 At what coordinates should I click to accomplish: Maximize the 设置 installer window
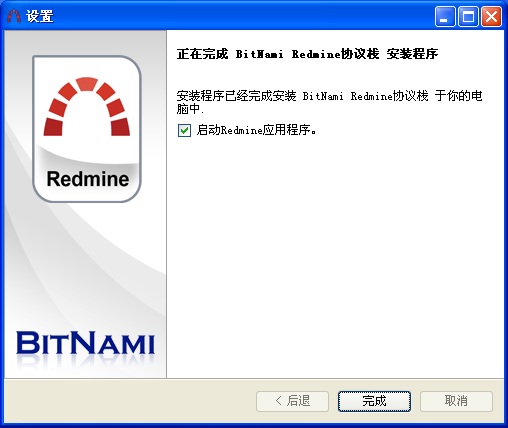point(468,16)
